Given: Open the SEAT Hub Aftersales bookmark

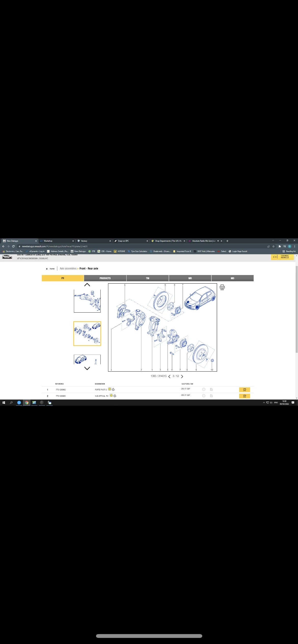Looking at the screenshot, I should coord(204,251).
